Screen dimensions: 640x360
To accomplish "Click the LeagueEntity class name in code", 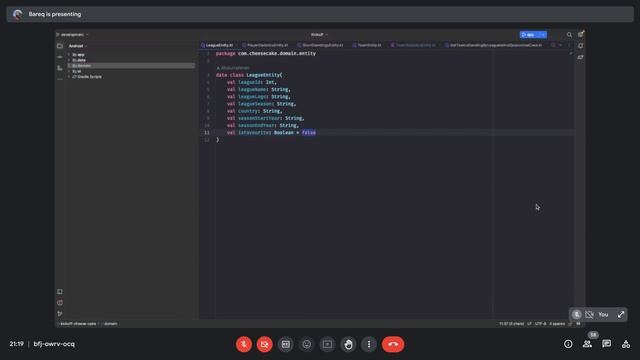I will tap(263, 75).
